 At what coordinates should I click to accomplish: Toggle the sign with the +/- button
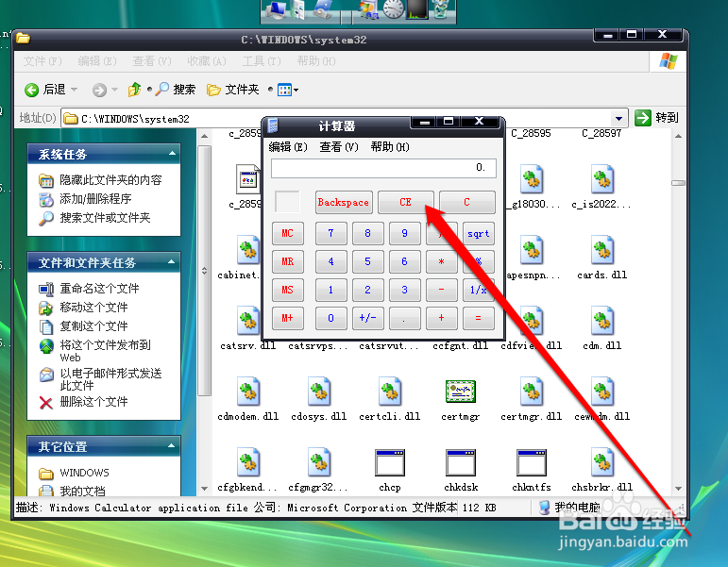[x=367, y=318]
